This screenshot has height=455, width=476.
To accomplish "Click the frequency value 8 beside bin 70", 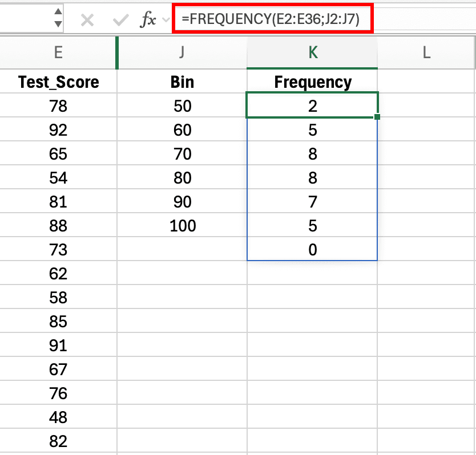I will pyautogui.click(x=312, y=154).
